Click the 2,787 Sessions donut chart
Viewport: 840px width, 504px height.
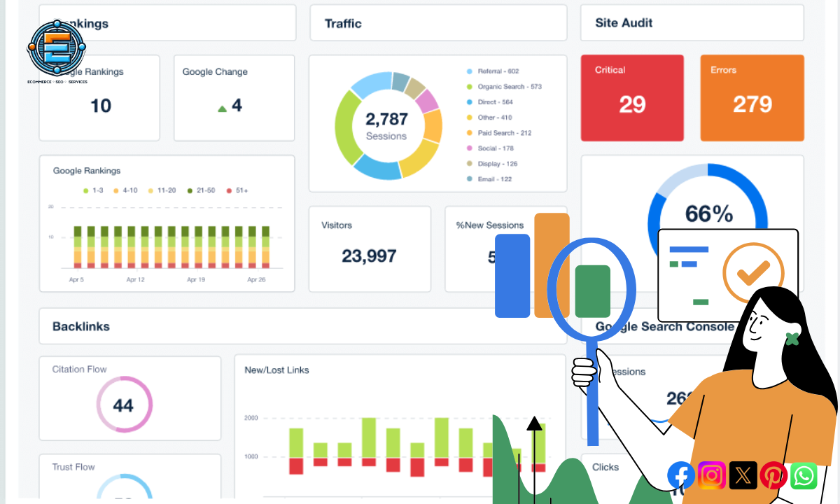[x=388, y=125]
